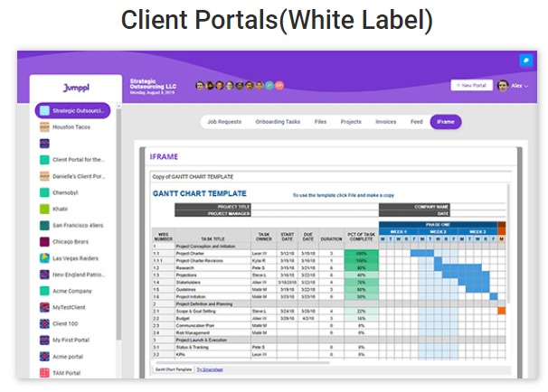This screenshot has width=548, height=392.
Task: Click the pink member avatar in header
Action: pos(279,86)
